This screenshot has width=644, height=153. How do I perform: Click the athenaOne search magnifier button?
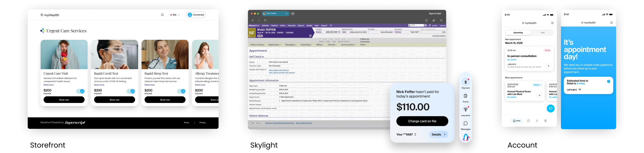click(426, 25)
